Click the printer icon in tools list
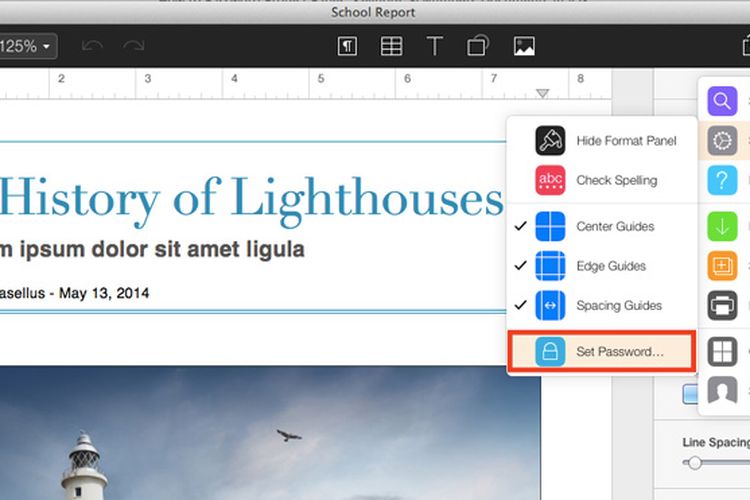 [722, 305]
